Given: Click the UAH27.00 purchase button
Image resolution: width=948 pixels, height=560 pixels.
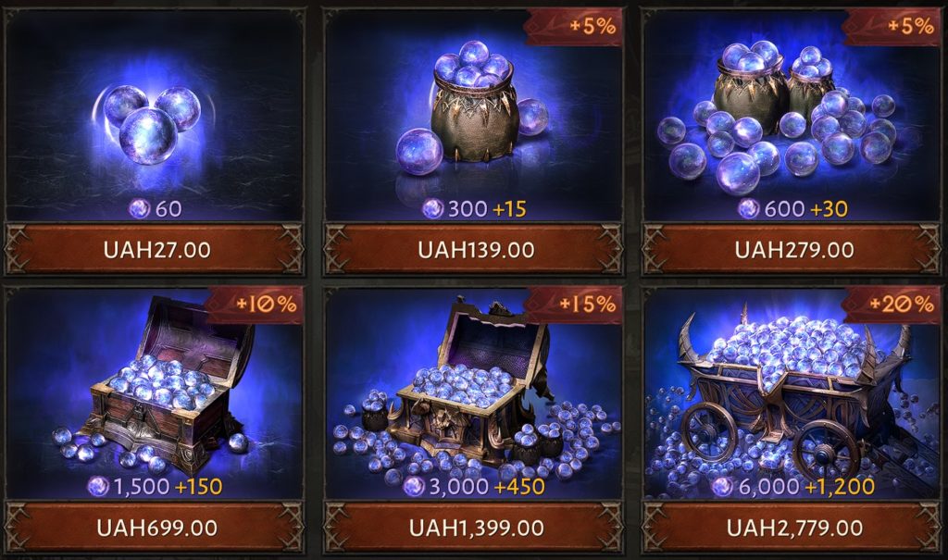Looking at the screenshot, I should pos(155,250).
